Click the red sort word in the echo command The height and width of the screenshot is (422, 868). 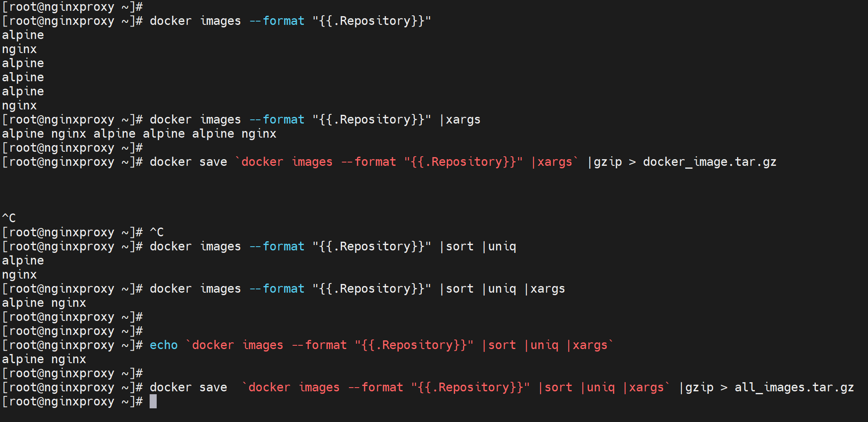click(502, 345)
